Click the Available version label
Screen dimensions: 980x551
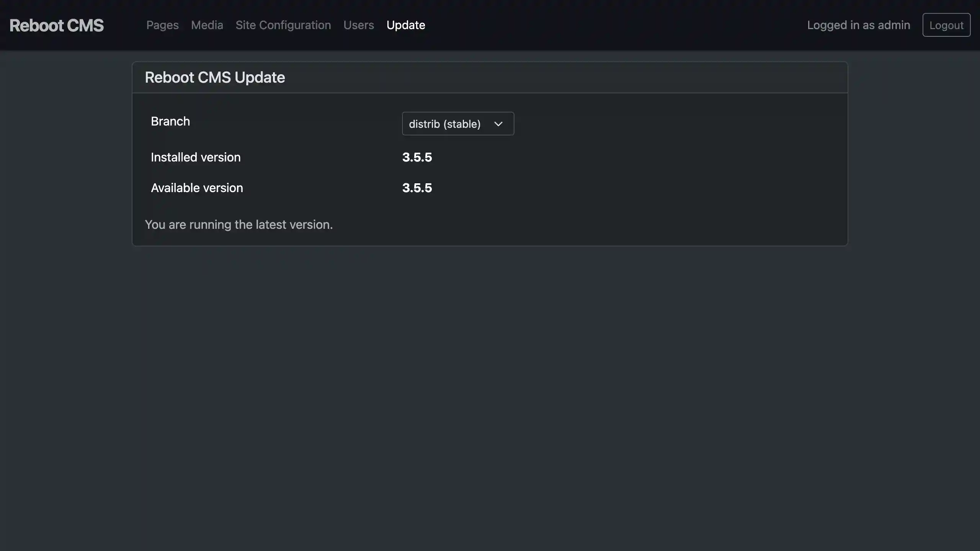(197, 188)
